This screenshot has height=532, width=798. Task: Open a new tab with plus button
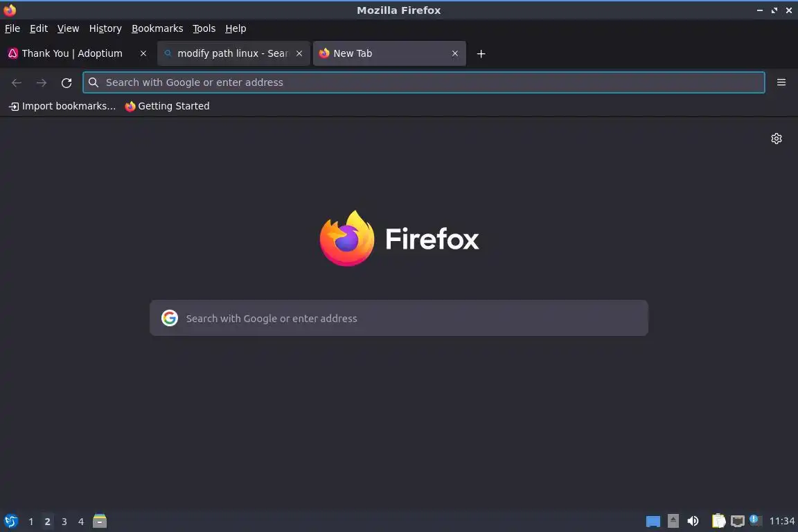(481, 54)
